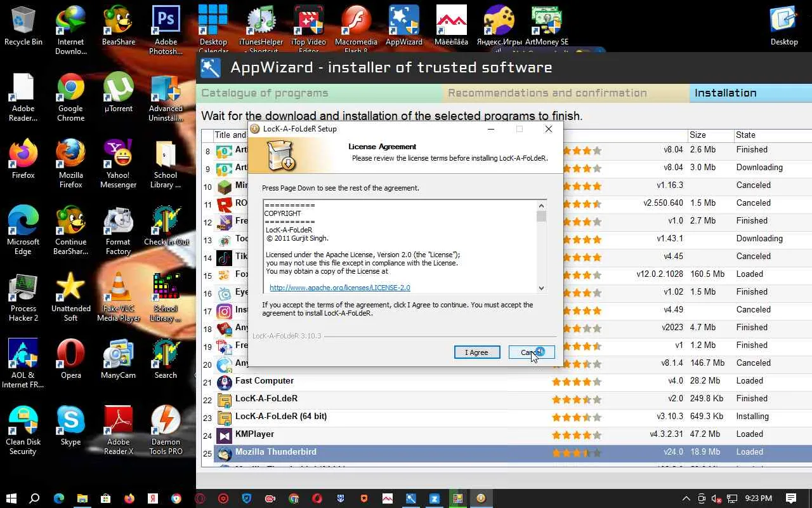
Task: Click the iTop Video Editor desktop icon
Action: click(309, 30)
